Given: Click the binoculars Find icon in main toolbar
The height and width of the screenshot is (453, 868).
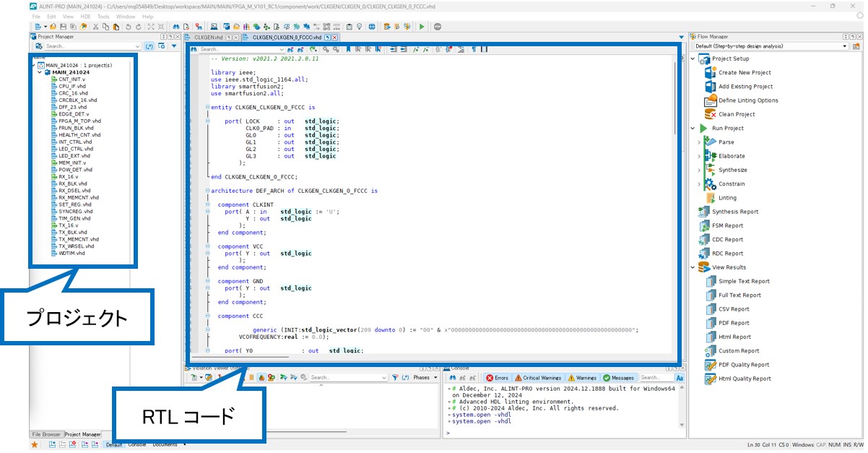Looking at the screenshot, I should pyautogui.click(x=175, y=27).
